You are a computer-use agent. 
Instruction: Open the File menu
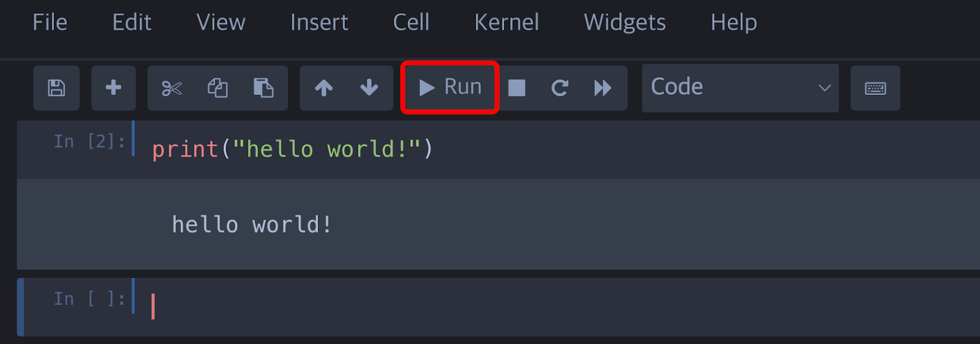pyautogui.click(x=50, y=23)
